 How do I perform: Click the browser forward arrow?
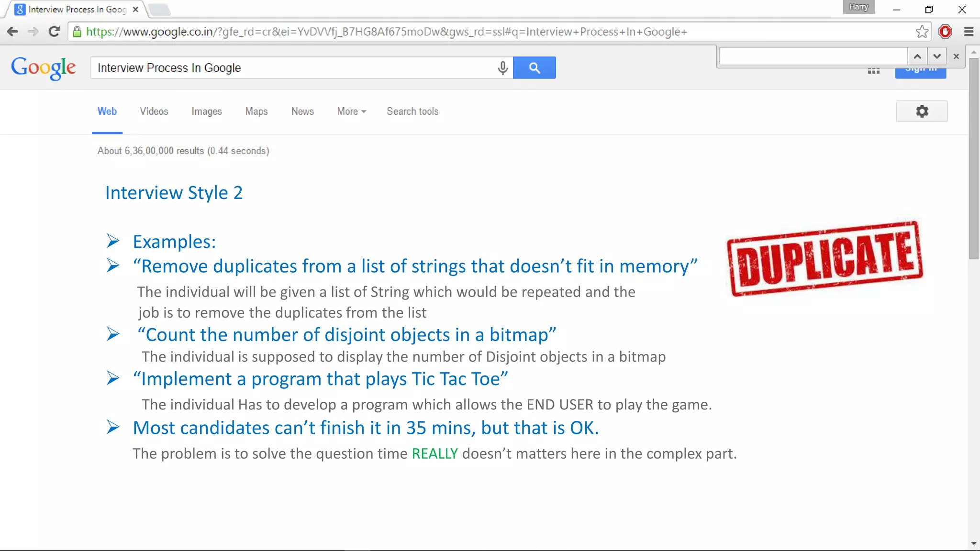click(x=33, y=32)
